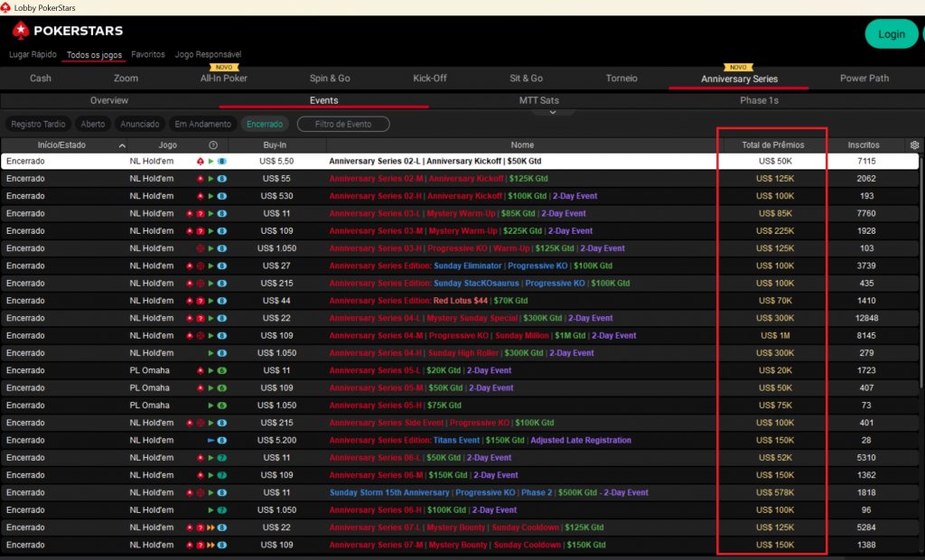Click the knockout target icon in the 03-H row
Screen dimensions: 925x560
(x=200, y=248)
